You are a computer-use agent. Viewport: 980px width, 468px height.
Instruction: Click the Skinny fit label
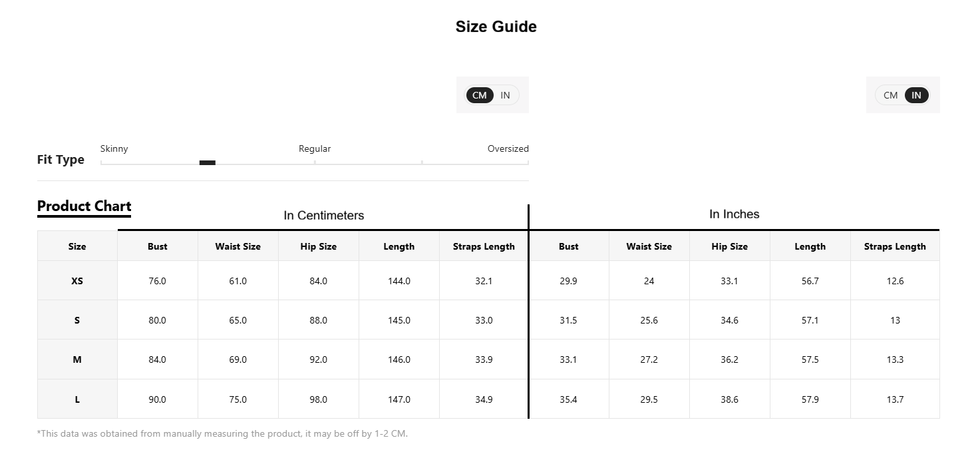tap(114, 148)
